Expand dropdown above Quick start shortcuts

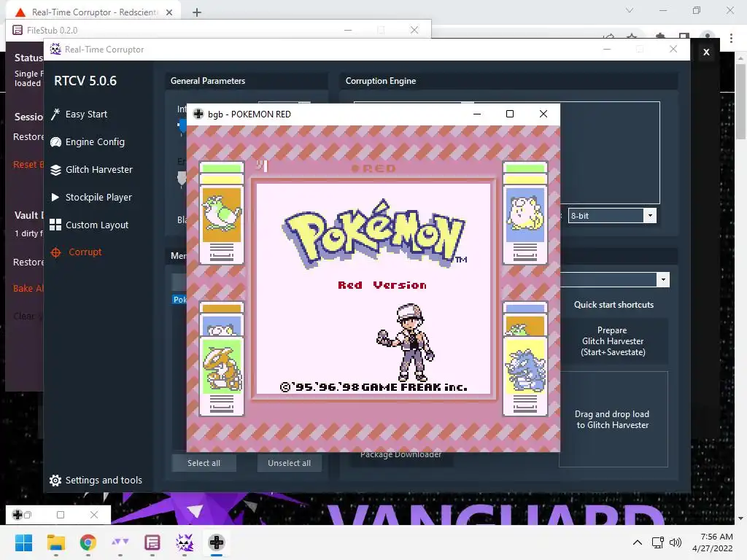point(663,280)
